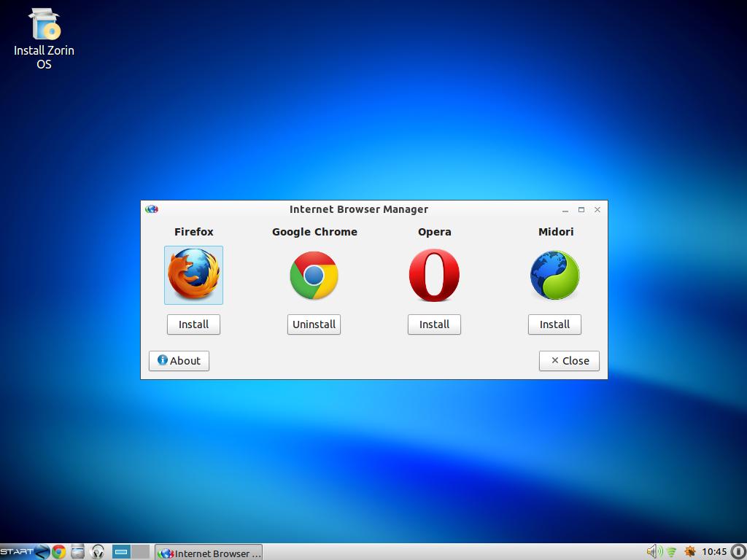Install the Opera browser
The width and height of the screenshot is (747, 560).
point(434,324)
